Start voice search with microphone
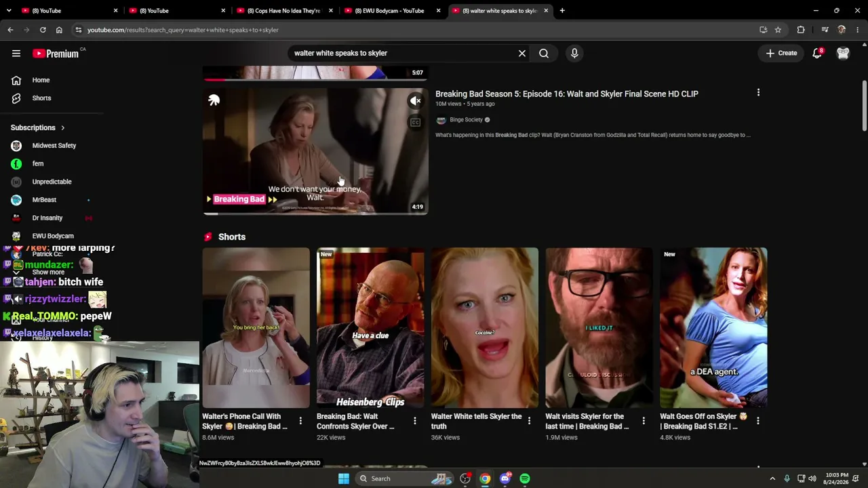This screenshot has height=488, width=868. [574, 53]
